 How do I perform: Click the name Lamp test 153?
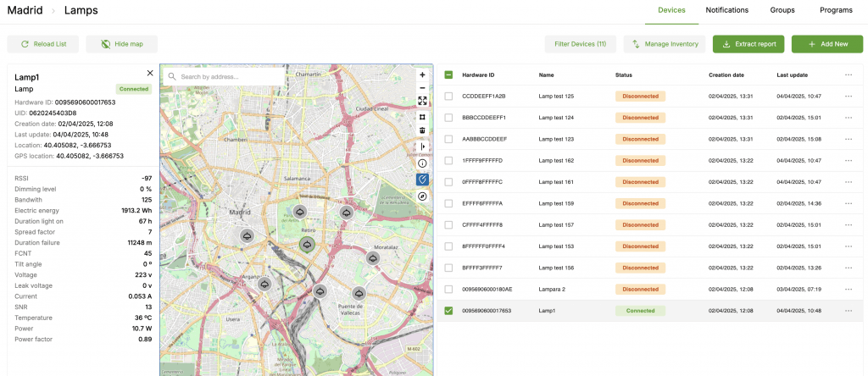[x=556, y=246]
